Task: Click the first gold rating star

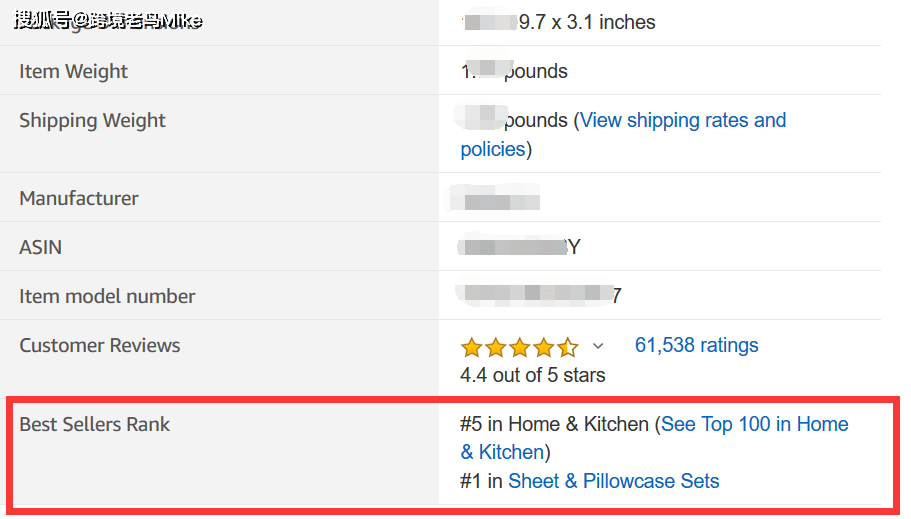Action: click(471, 348)
